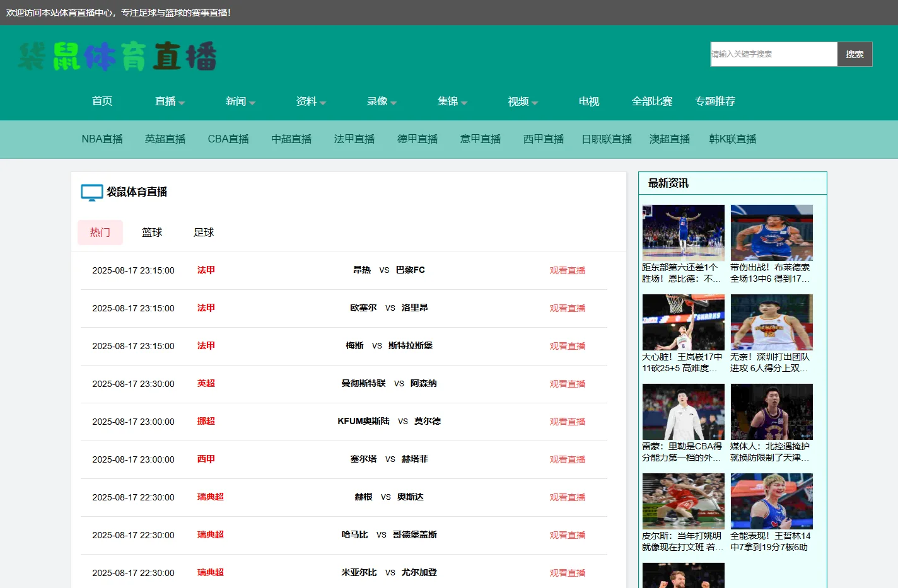The height and width of the screenshot is (588, 898).
Task: Click the 西甲 league label in match list
Action: pyautogui.click(x=206, y=459)
